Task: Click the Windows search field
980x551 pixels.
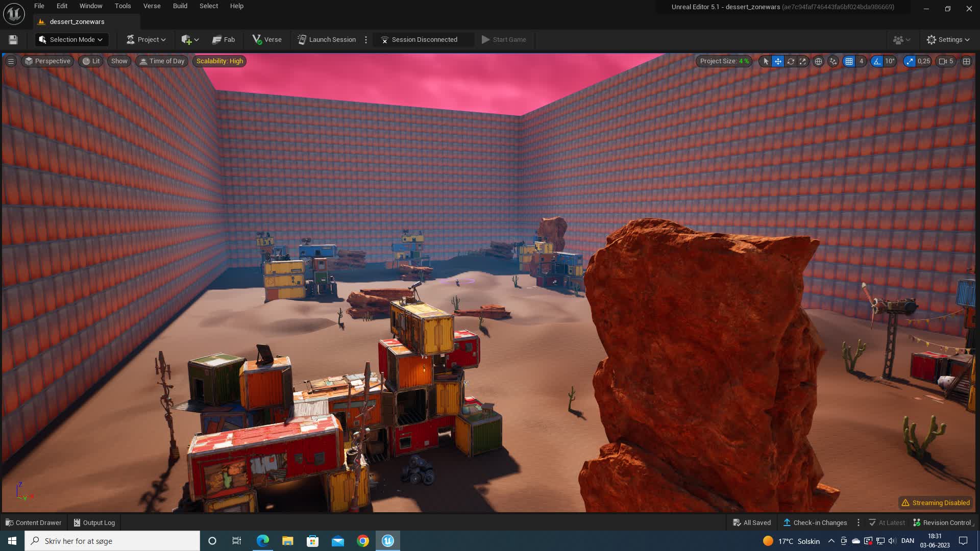Action: coord(112,541)
